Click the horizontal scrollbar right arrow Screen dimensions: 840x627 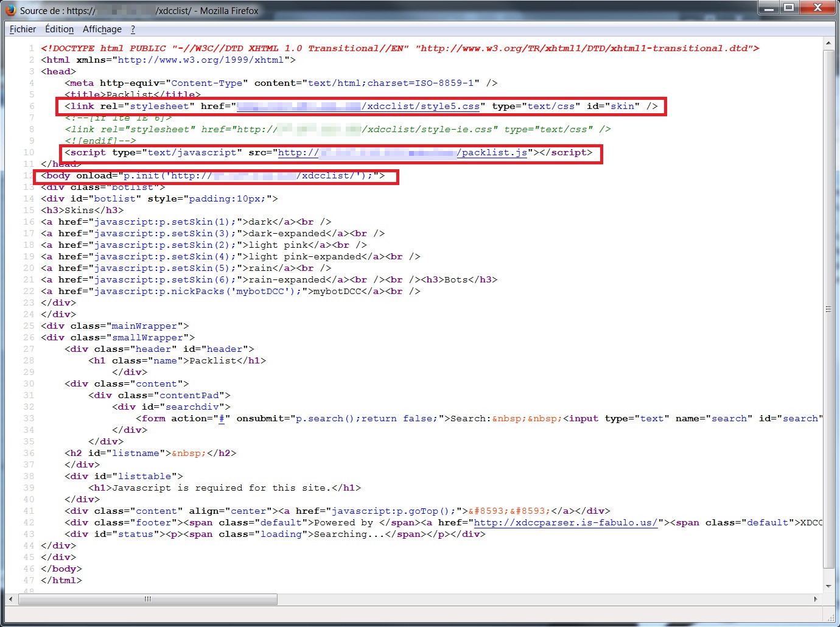click(x=816, y=599)
